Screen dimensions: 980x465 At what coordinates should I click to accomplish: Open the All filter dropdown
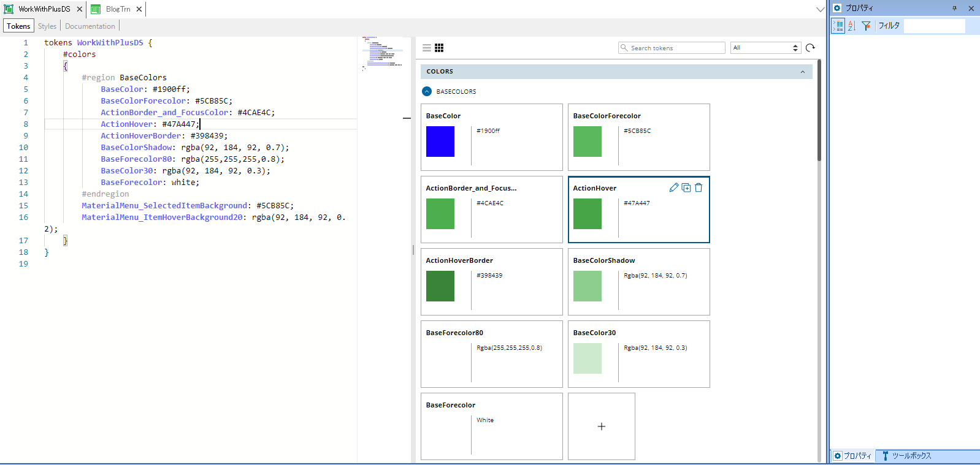766,48
